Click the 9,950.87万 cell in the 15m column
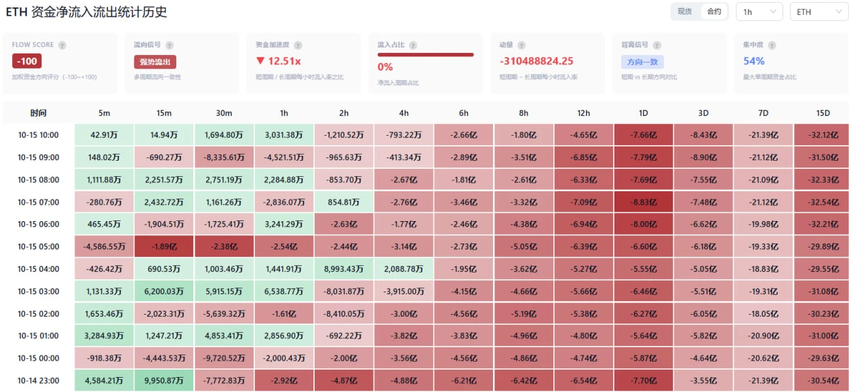The image size is (868, 392). 164,380
